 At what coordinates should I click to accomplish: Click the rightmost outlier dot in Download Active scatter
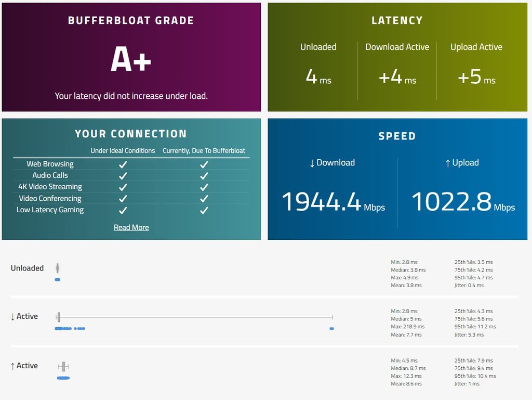tap(332, 328)
